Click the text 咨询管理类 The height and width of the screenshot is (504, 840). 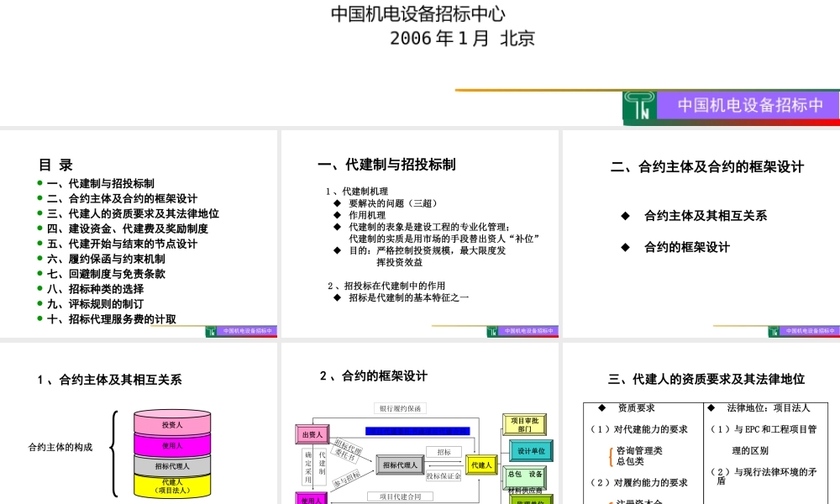[639, 450]
